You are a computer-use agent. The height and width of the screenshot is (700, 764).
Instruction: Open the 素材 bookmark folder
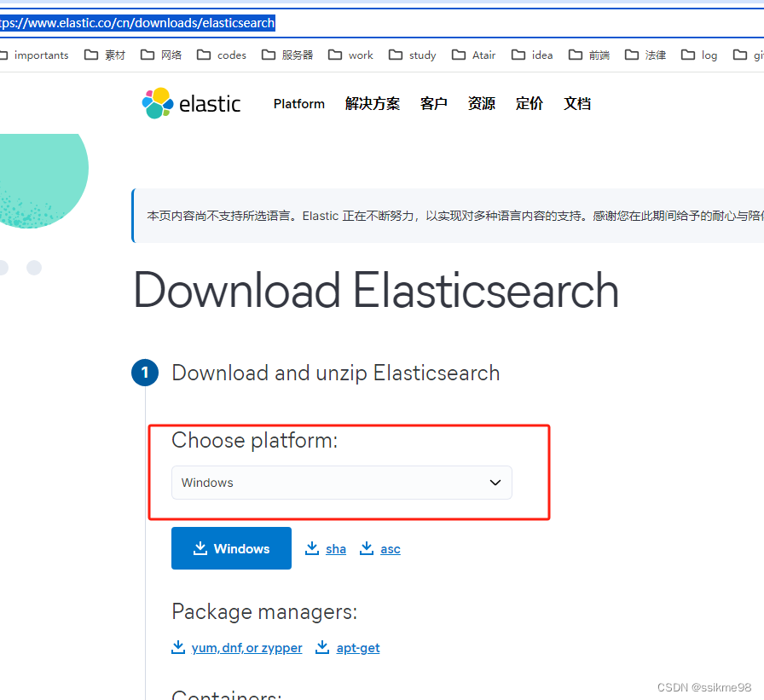105,55
